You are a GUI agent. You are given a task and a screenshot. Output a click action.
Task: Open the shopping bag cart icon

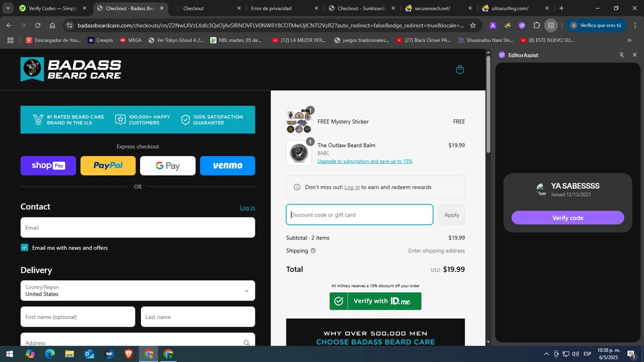[460, 69]
